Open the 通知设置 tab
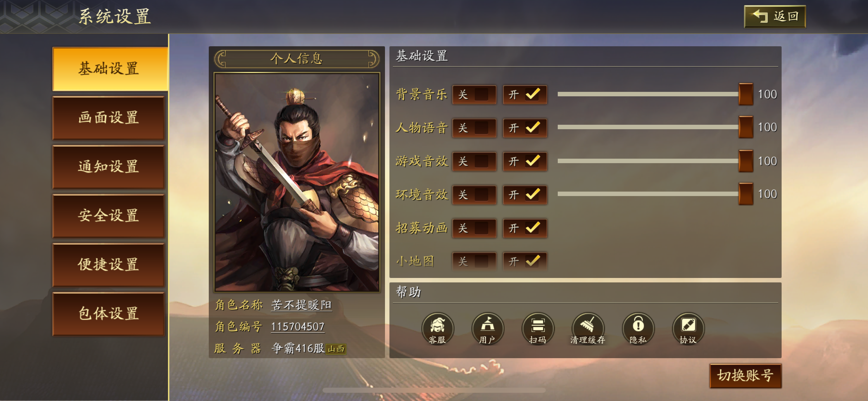868x401 pixels. coord(108,167)
